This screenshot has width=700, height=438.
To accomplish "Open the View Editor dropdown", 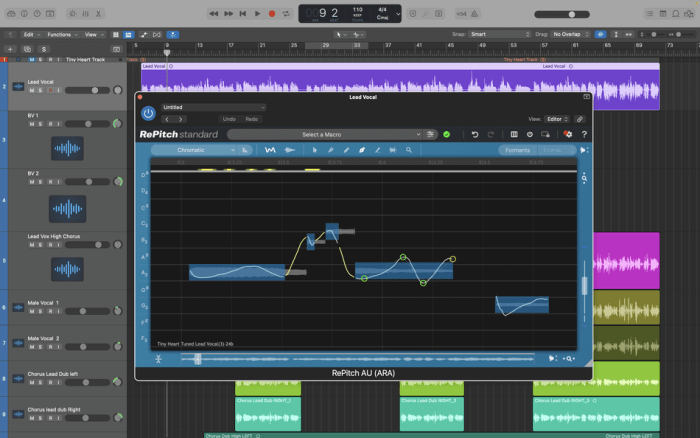I will (x=556, y=119).
